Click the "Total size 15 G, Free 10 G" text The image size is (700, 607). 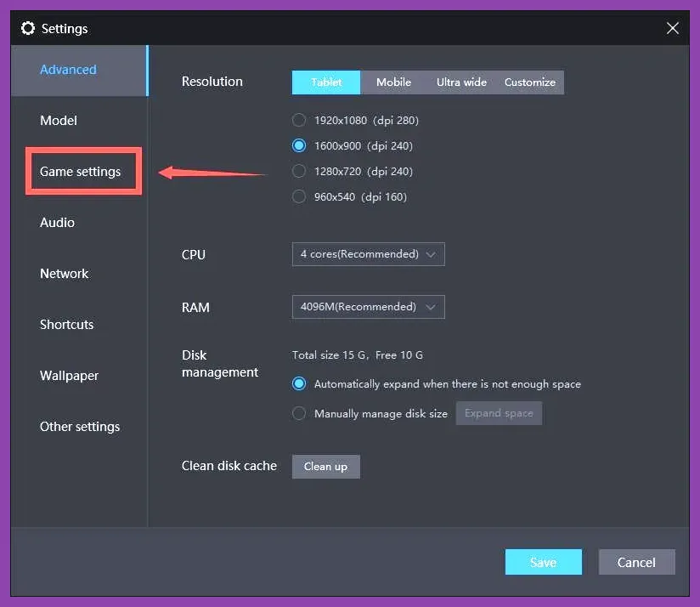click(357, 355)
